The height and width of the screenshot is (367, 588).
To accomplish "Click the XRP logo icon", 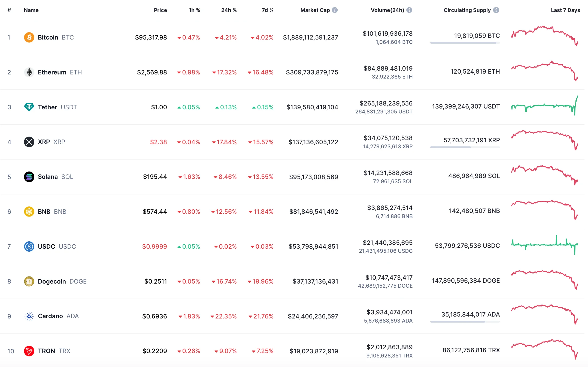I will pos(29,142).
